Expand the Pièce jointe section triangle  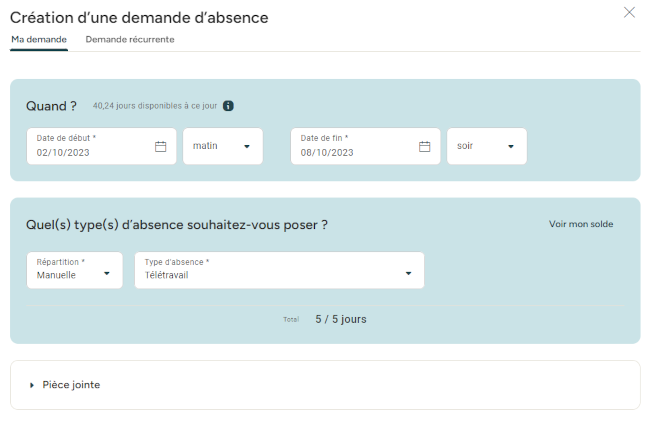tap(32, 385)
